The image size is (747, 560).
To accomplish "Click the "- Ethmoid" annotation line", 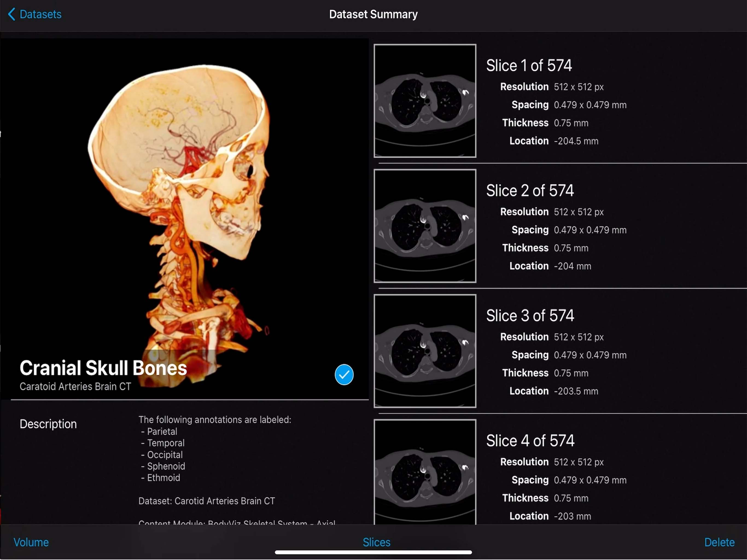I will [x=161, y=478].
